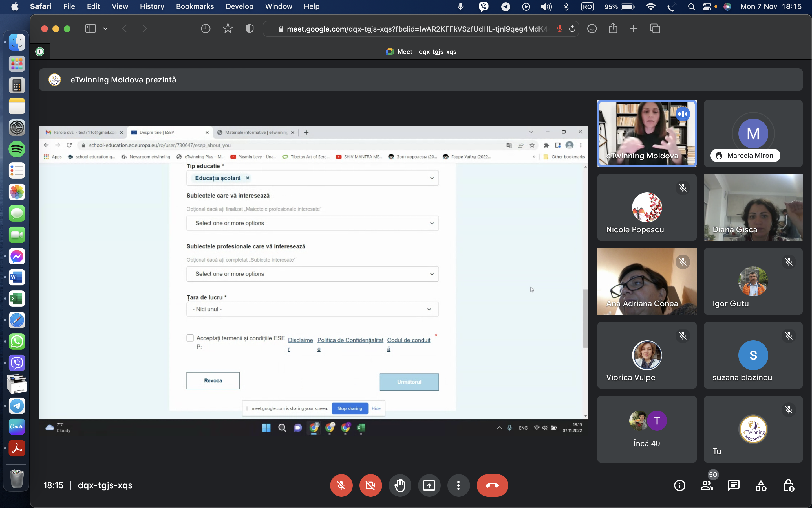Click the pinned tab icon
This screenshot has height=508, width=812.
(40, 52)
